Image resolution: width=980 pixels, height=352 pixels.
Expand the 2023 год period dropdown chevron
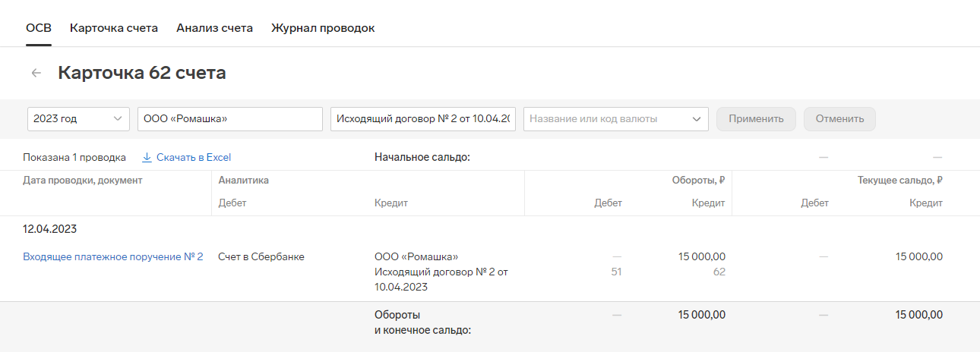click(x=117, y=119)
